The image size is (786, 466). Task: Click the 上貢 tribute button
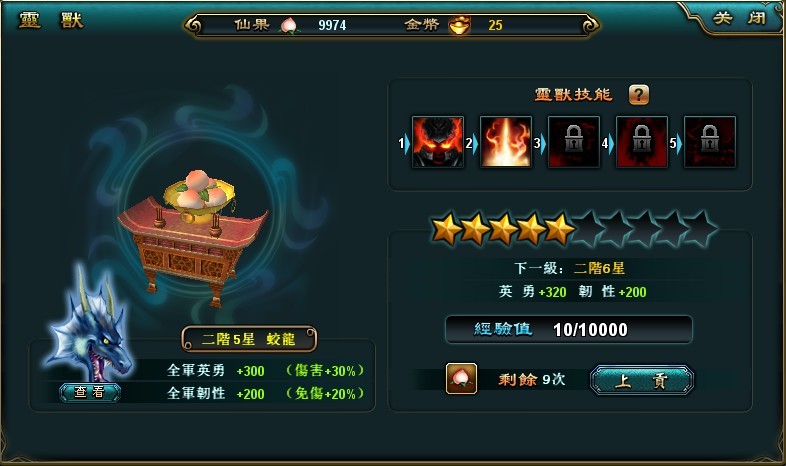point(642,380)
